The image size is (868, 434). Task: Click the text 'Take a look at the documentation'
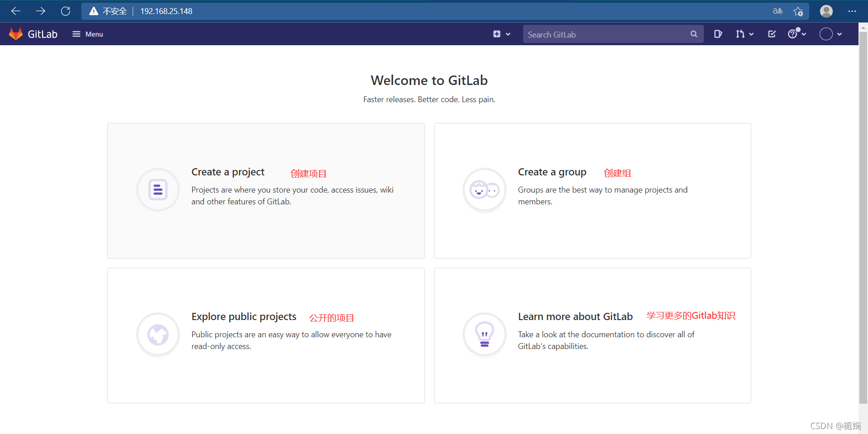576,335
